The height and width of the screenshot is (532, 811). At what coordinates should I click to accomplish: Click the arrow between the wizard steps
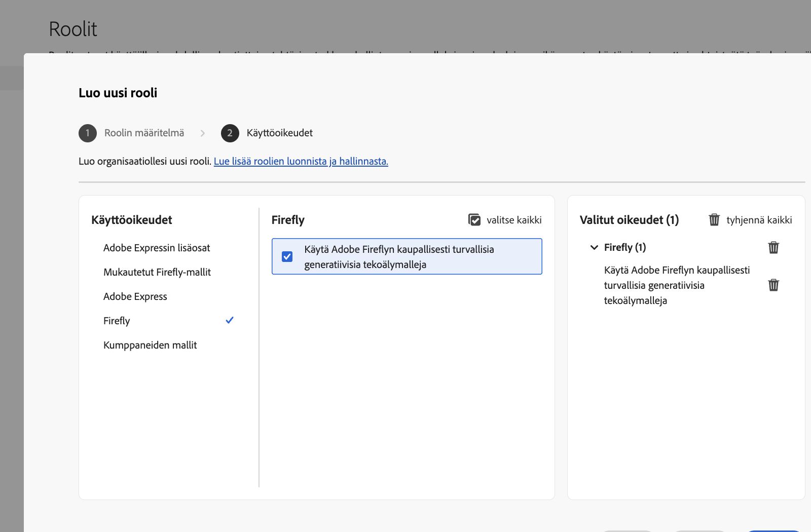pos(203,133)
